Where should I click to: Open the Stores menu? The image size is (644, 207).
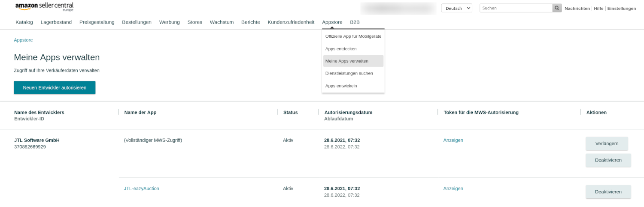pyautogui.click(x=194, y=22)
